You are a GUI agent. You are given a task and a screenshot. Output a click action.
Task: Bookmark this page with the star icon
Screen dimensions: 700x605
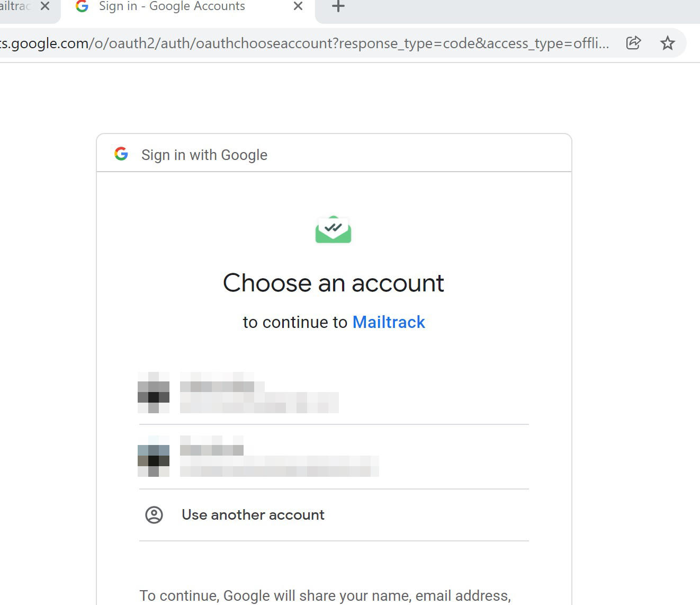667,43
